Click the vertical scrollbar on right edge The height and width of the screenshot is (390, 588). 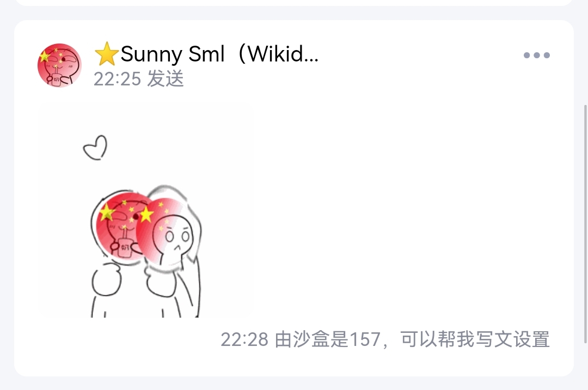tap(586, 224)
